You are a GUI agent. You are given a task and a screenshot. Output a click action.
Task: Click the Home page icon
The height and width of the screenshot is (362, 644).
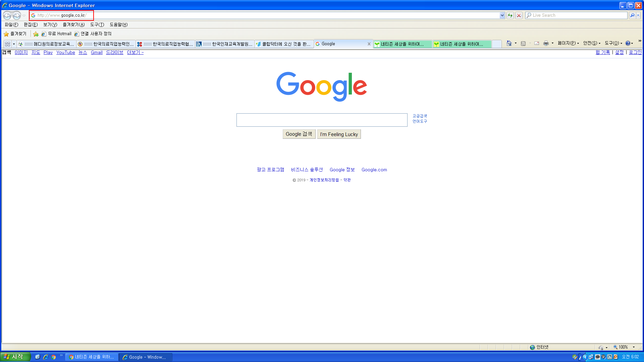coord(509,43)
